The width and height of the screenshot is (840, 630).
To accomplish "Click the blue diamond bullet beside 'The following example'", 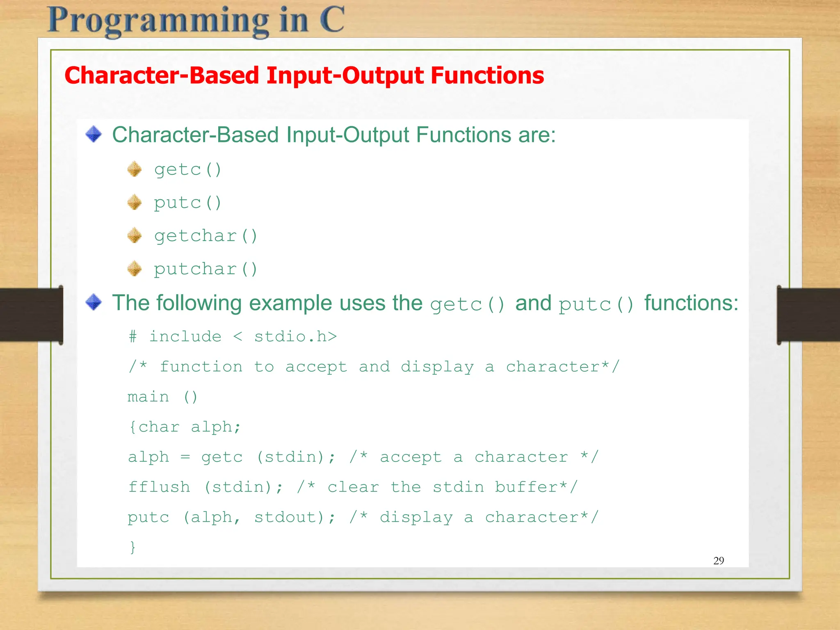I will coord(94,302).
